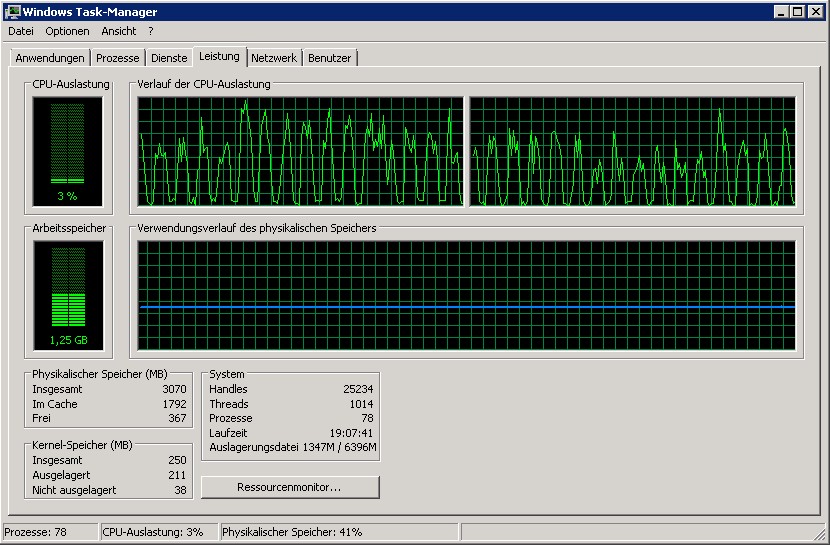Click status bar Physikalischer Speicher: 41%
This screenshot has height=545, width=830.
pyautogui.click(x=339, y=532)
